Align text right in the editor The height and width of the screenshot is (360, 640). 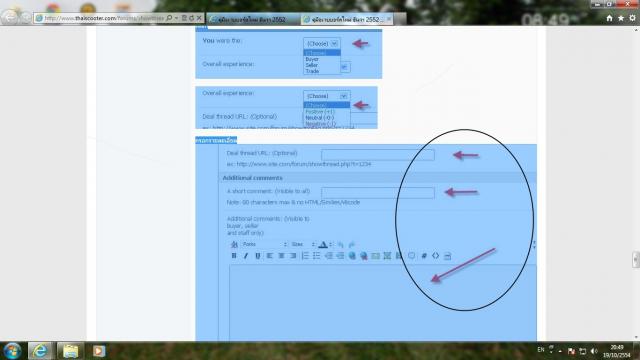[x=293, y=256]
